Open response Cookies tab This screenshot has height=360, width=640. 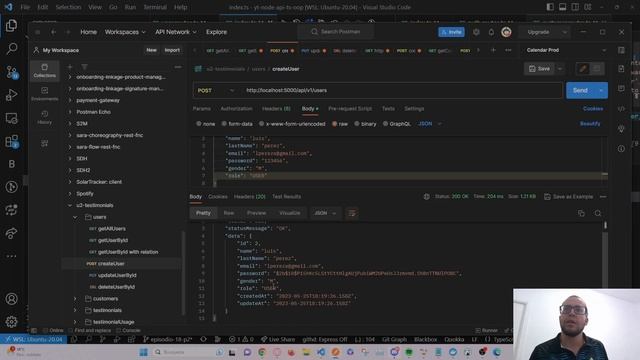tap(218, 196)
